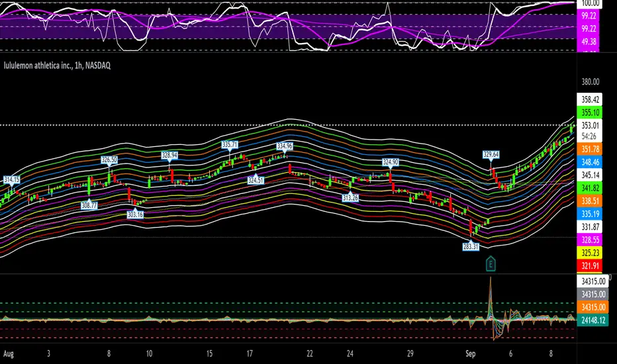This screenshot has height=364, width=617.
Task: Select the 328.94 pivot high label
Action: [169, 156]
